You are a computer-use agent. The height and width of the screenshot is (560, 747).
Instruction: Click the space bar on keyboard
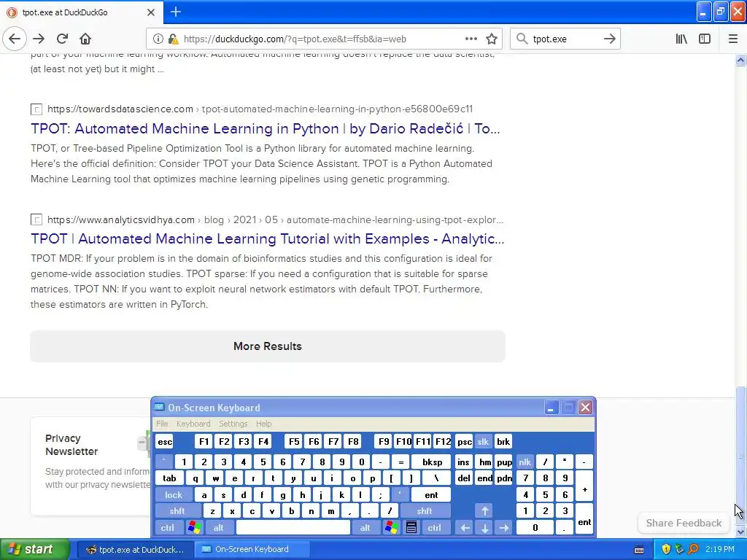(293, 527)
